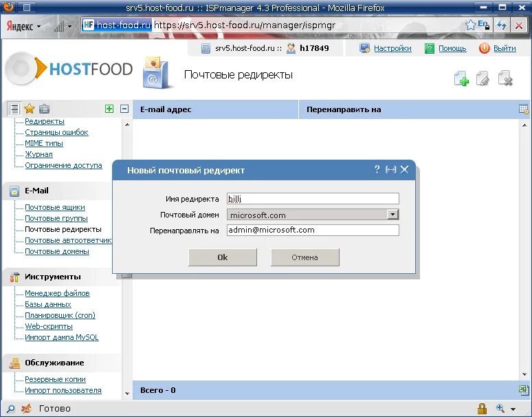
Task: Close the new mail redirect dialog
Action: (404, 169)
